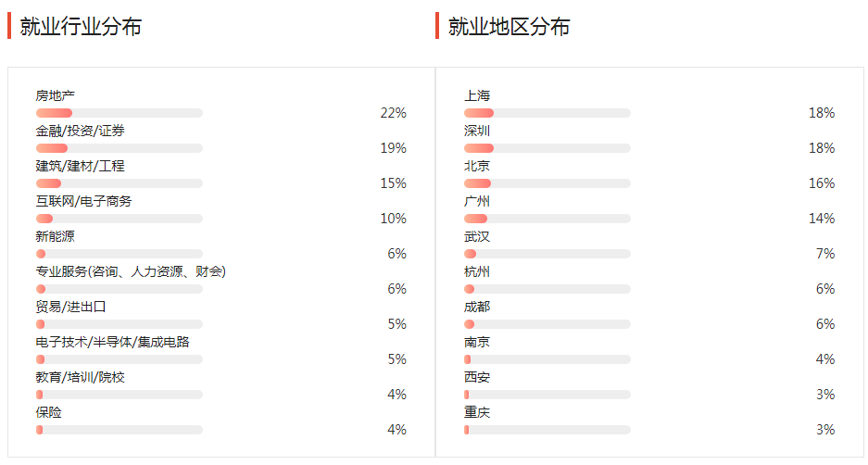Select the 武汉 progress bar
Screen dimensions: 868x465
coord(547,254)
